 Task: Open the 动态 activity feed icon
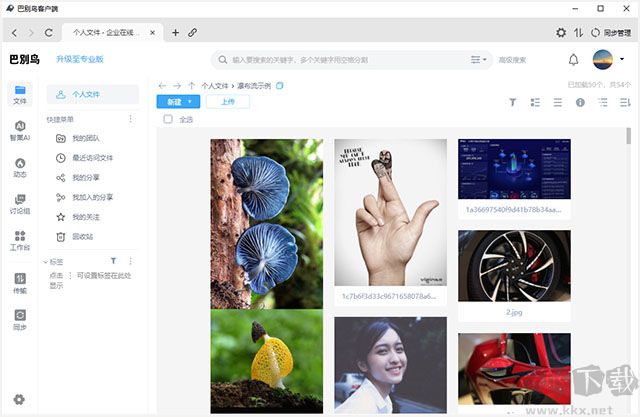[20, 167]
